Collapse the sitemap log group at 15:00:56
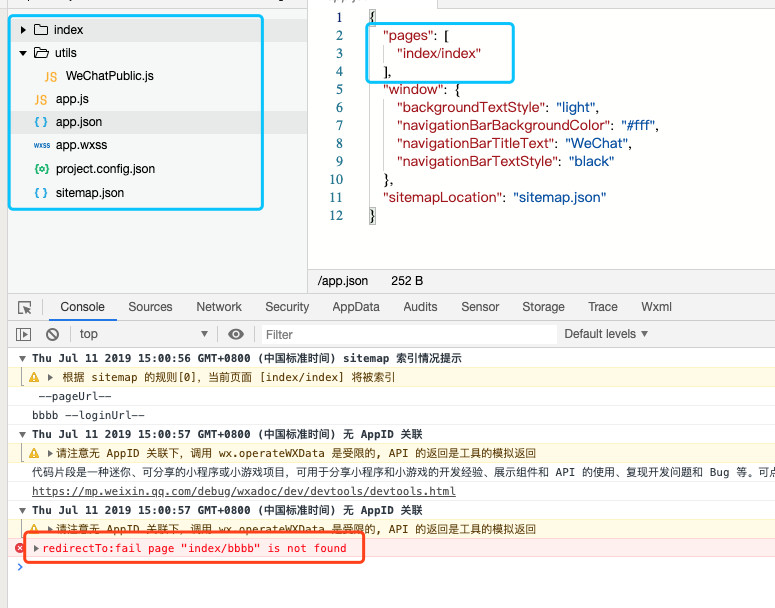The image size is (775, 608). pyautogui.click(x=23, y=358)
